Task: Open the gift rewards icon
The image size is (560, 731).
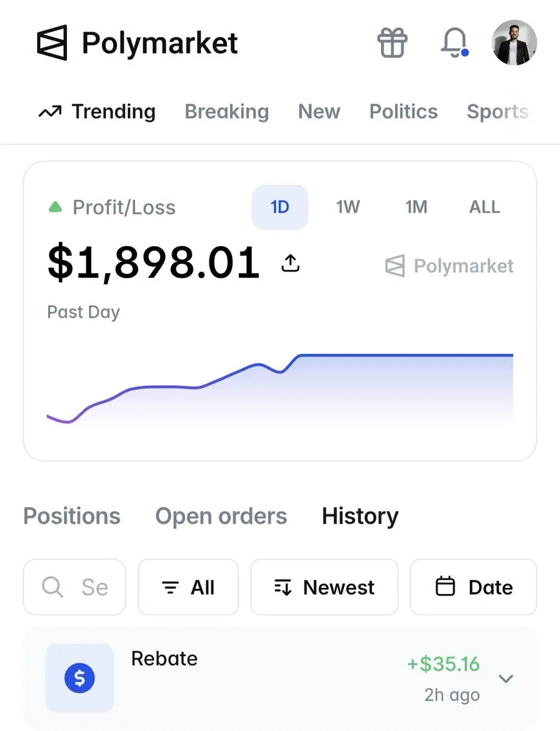Action: (x=392, y=43)
